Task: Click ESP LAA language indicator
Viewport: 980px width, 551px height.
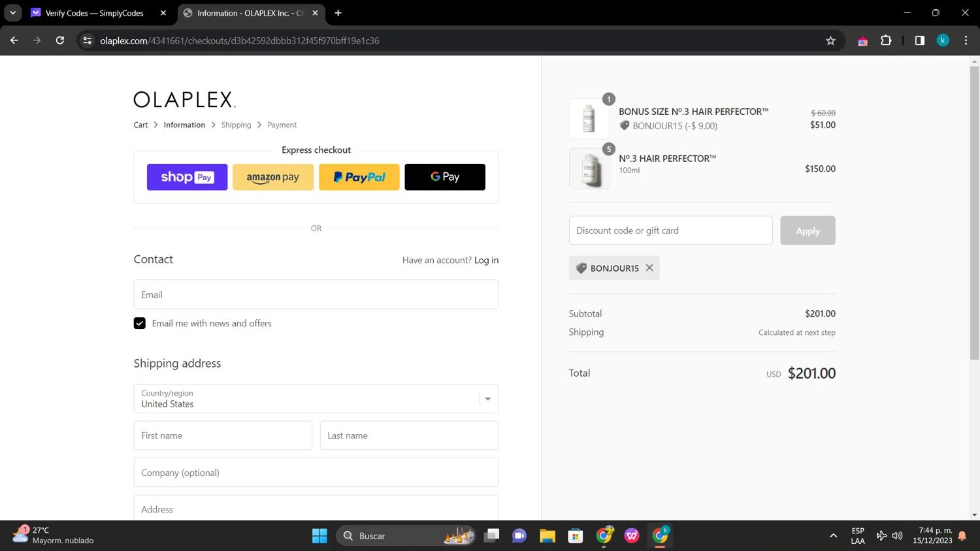Action: point(858,535)
